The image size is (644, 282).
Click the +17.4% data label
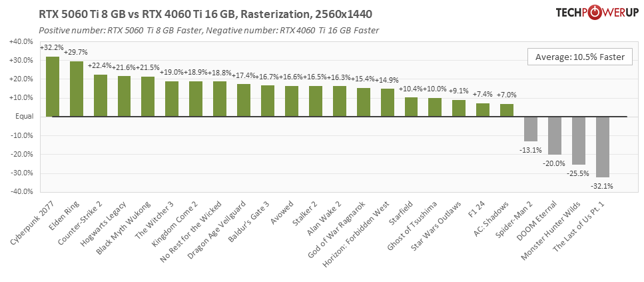pyautogui.click(x=243, y=75)
